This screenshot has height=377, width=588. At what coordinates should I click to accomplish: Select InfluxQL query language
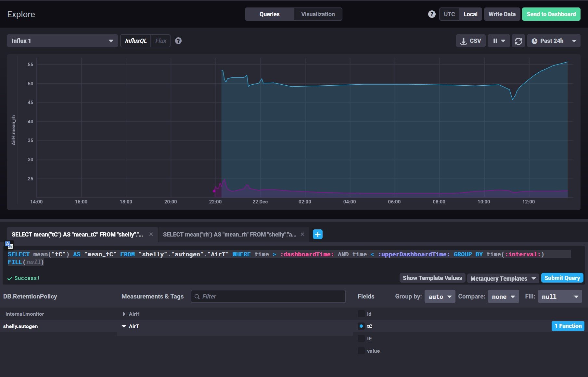(x=136, y=41)
